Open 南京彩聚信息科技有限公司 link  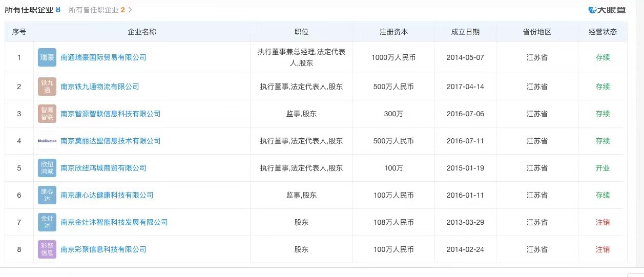point(103,249)
